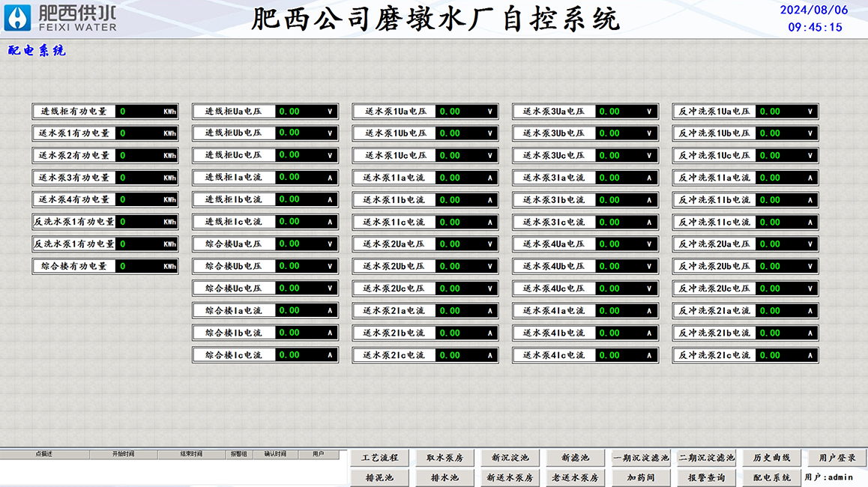Image resolution: width=868 pixels, height=487 pixels.
Task: Select the 进线柜有功电量 value field
Action: pyautogui.click(x=147, y=112)
